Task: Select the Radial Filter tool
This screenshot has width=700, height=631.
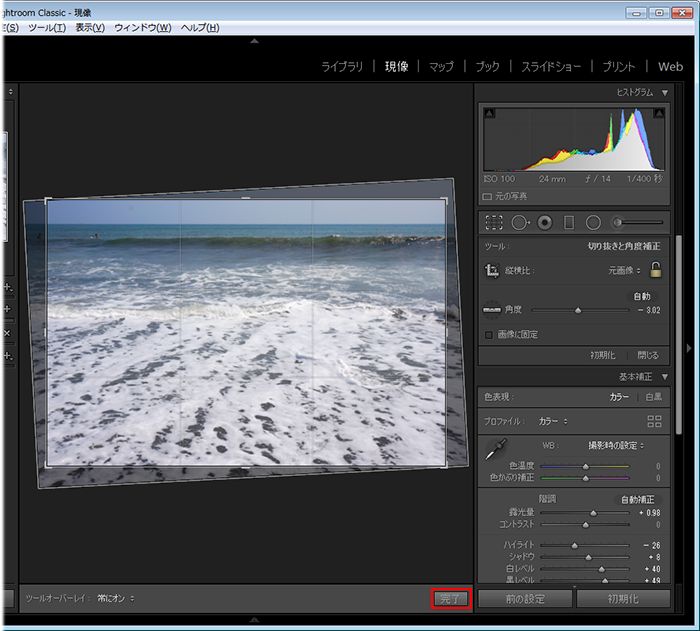Action: tap(593, 222)
